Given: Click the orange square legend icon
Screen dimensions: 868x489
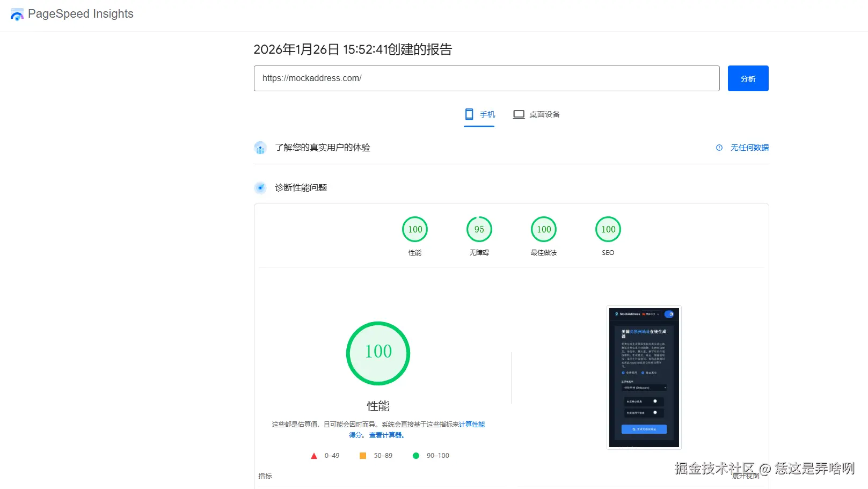Looking at the screenshot, I should (x=362, y=455).
